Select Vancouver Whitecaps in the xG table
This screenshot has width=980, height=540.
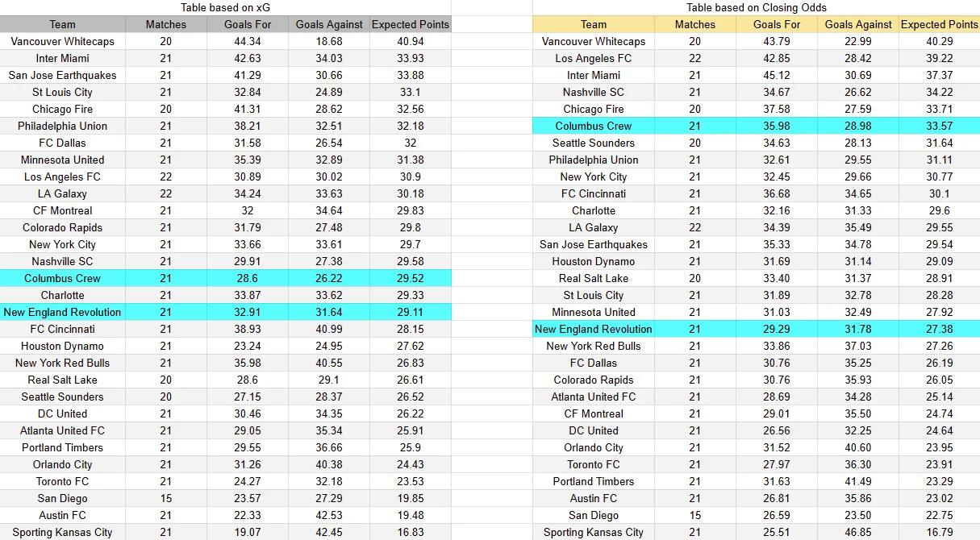tap(63, 41)
